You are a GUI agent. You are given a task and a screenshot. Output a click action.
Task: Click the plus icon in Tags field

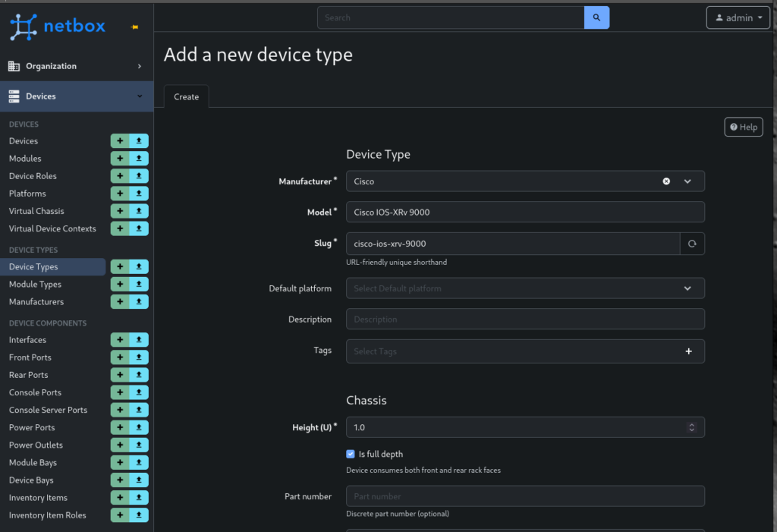point(689,351)
